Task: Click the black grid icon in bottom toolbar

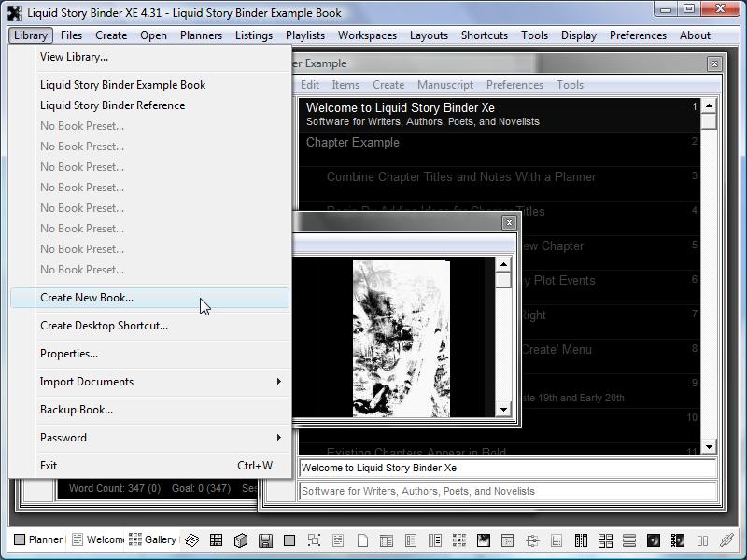Action: [x=216, y=540]
